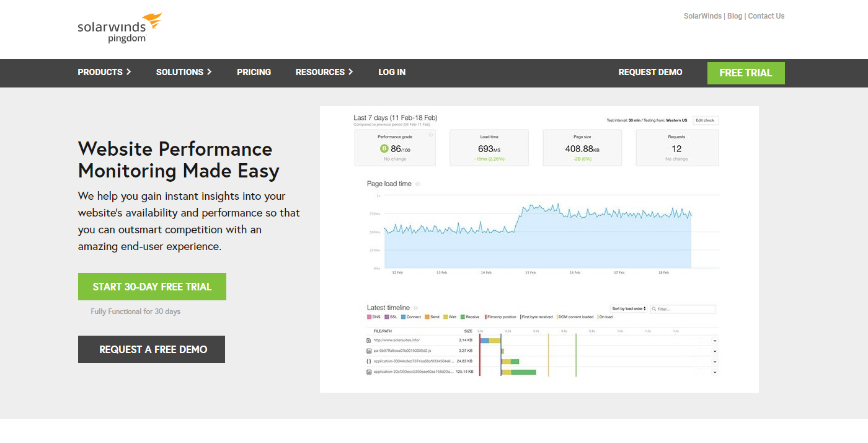
Task: Click the file icon for the pa-5b97 .js row
Action: pos(369,351)
